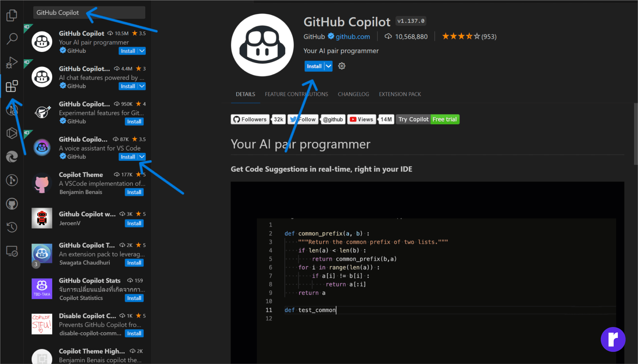638x364 pixels.
Task: Open the Explorer view in the activity bar
Action: click(x=12, y=15)
